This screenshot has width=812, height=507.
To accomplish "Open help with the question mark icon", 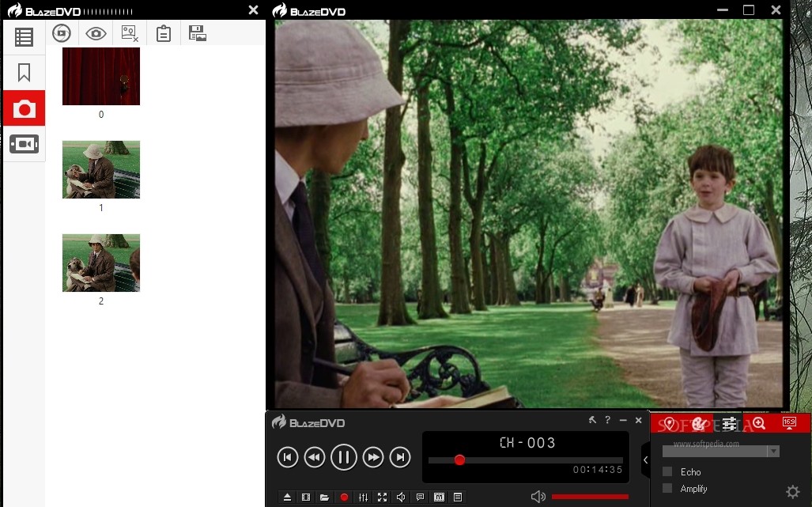I will pos(607,420).
